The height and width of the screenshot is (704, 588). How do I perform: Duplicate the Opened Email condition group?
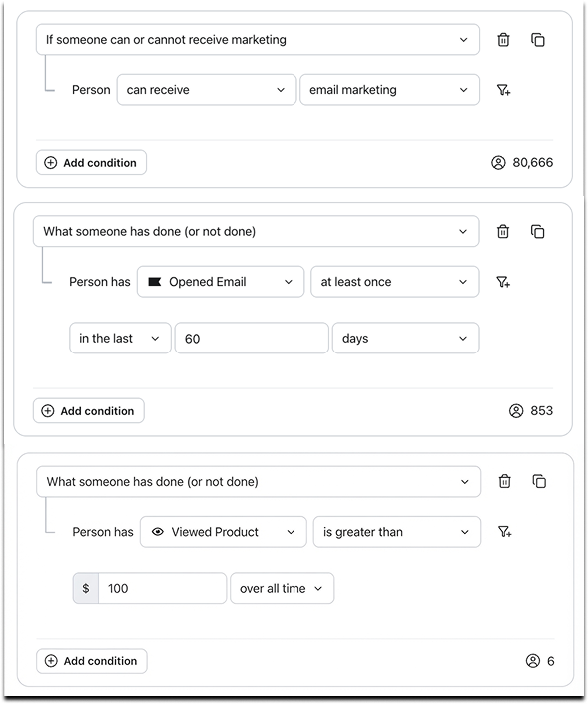537,232
